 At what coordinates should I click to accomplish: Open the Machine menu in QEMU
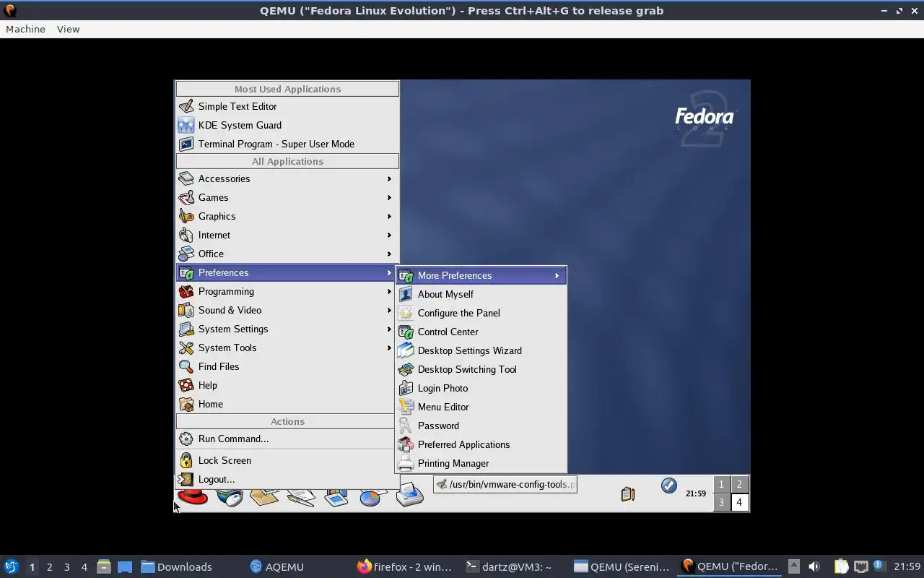(x=25, y=29)
